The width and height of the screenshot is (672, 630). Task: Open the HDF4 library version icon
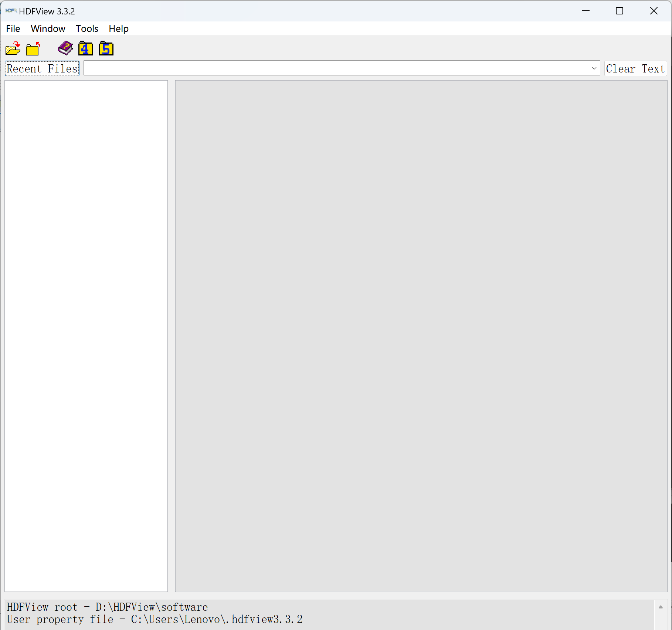pos(86,48)
